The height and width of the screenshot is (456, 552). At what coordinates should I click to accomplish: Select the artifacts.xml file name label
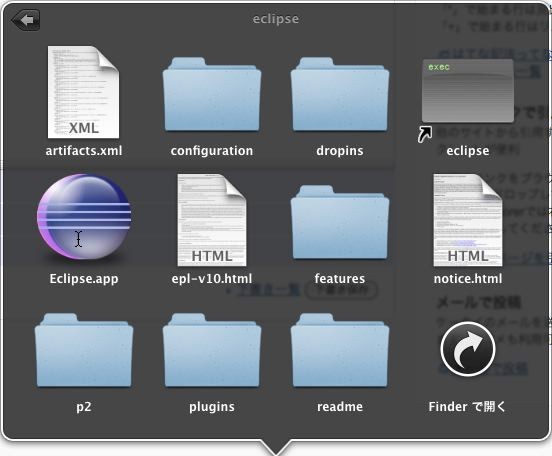point(84,151)
